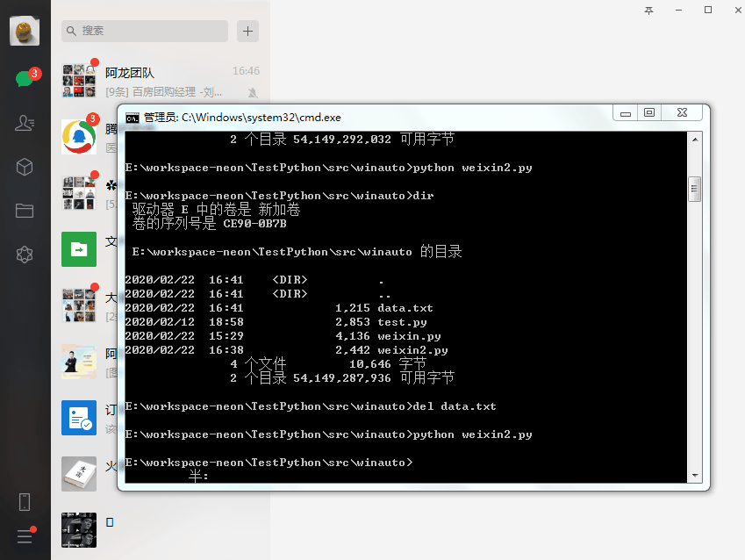Viewport: 745px width, 560px height.
Task: Open the Favorites cube icon
Action: click(x=25, y=167)
